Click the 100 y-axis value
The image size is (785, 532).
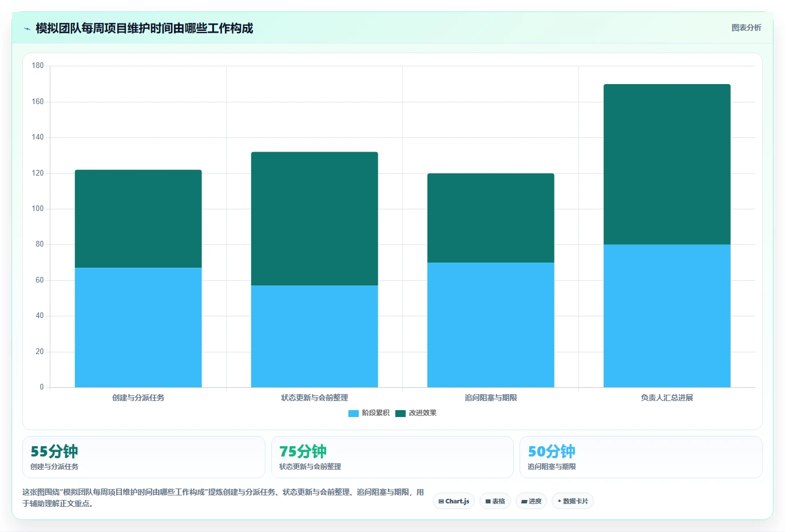tap(38, 209)
